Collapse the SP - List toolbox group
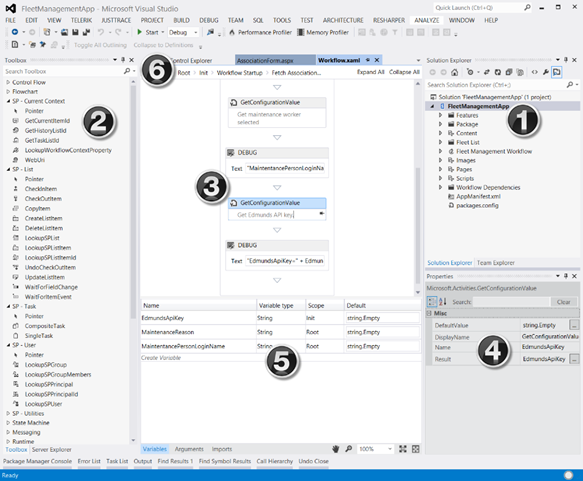 (8, 169)
